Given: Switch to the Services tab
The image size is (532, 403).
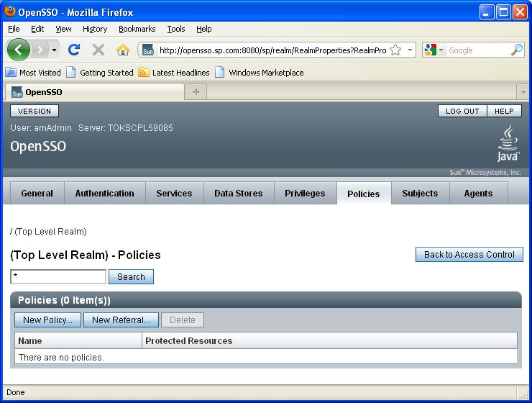Looking at the screenshot, I should (x=175, y=193).
